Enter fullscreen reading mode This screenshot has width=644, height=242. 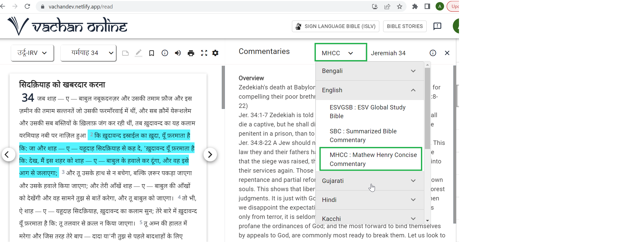click(x=204, y=53)
